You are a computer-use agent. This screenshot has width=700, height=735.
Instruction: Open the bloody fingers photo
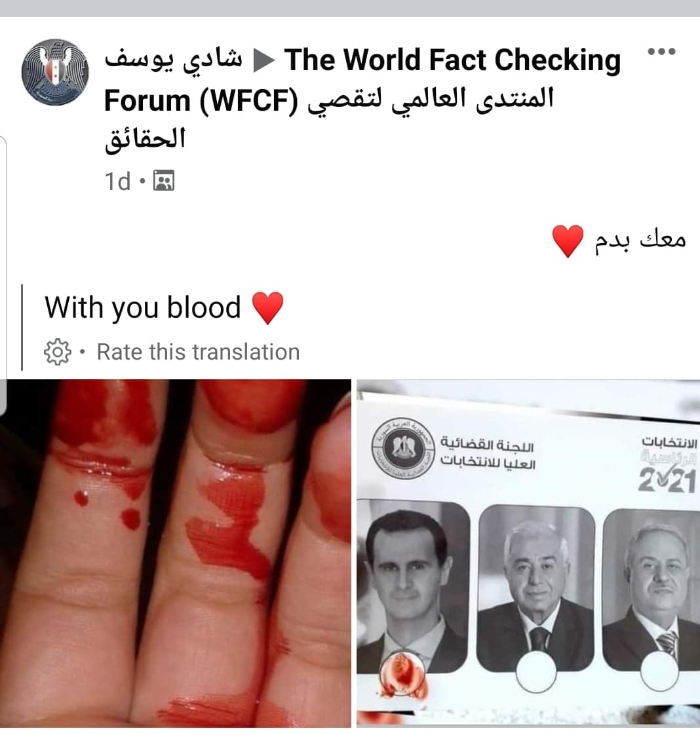pos(176,553)
